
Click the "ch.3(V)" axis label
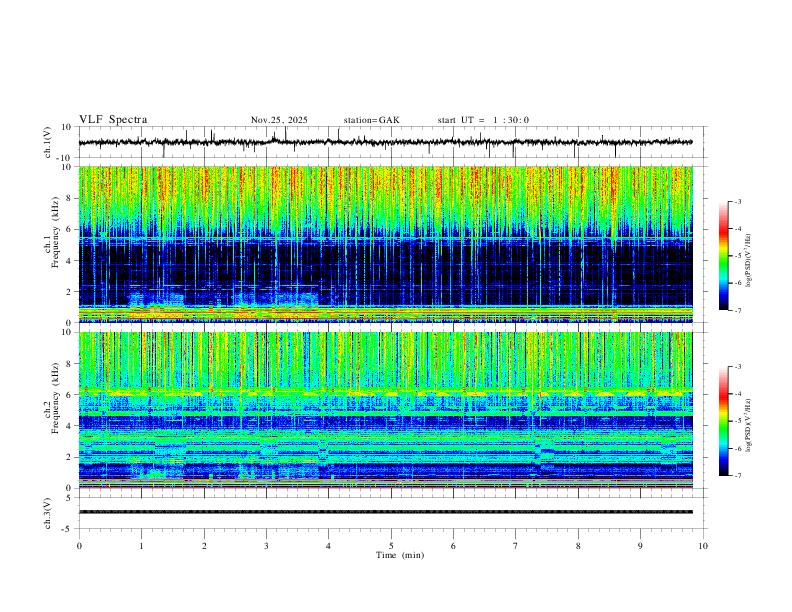48,513
